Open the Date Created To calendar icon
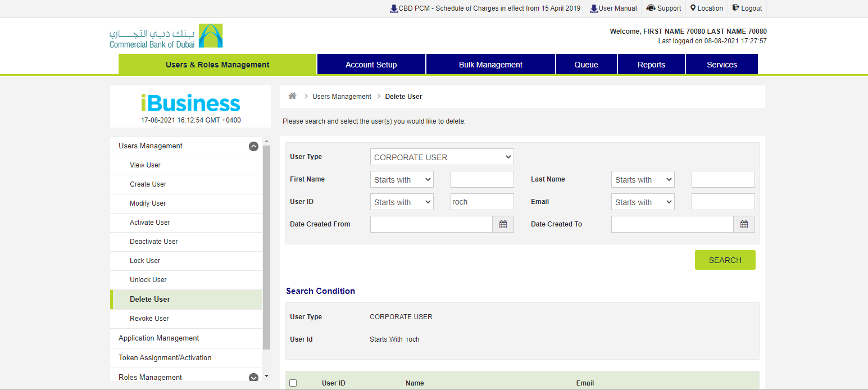Image resolution: width=868 pixels, height=390 pixels. pos(744,224)
